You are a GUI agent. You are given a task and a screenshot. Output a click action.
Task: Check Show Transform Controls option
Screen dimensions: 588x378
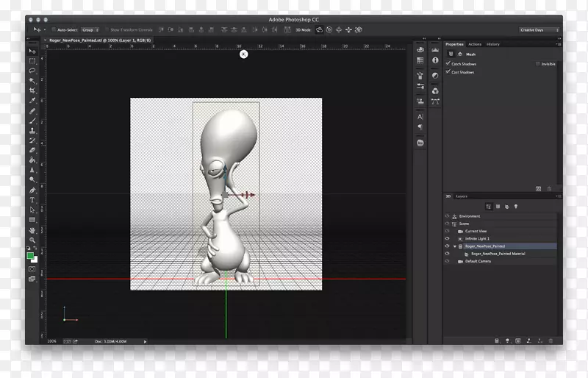(x=107, y=29)
